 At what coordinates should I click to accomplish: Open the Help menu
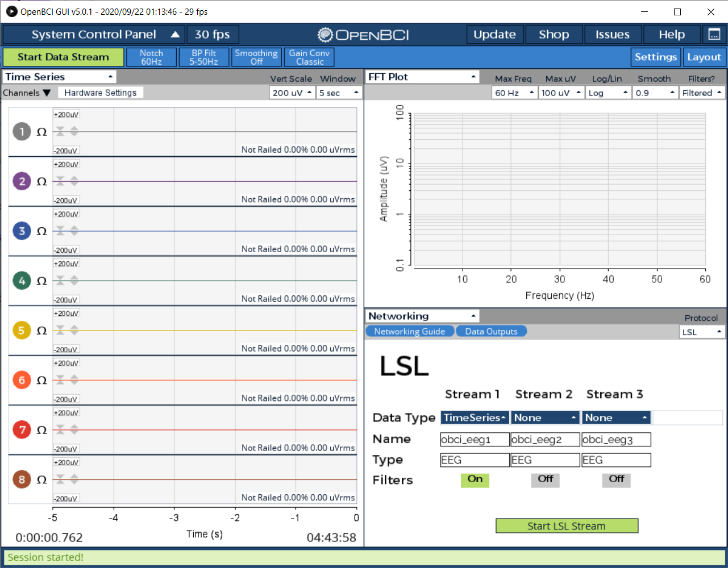point(672,35)
